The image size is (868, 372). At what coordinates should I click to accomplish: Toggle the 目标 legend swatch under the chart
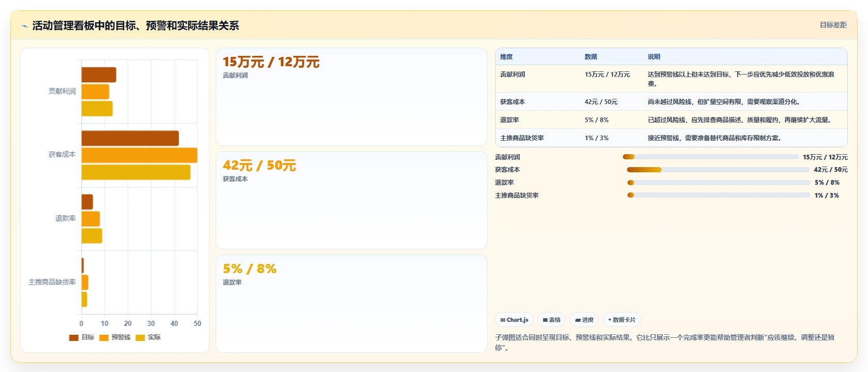[x=74, y=337]
